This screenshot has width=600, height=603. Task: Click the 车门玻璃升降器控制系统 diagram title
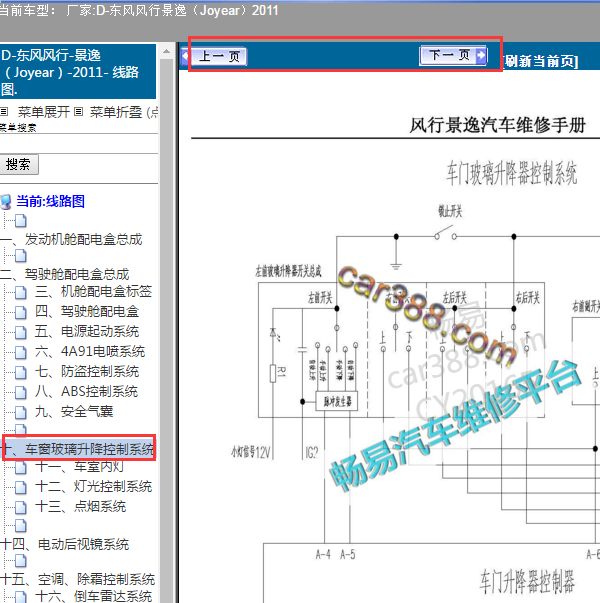[512, 173]
